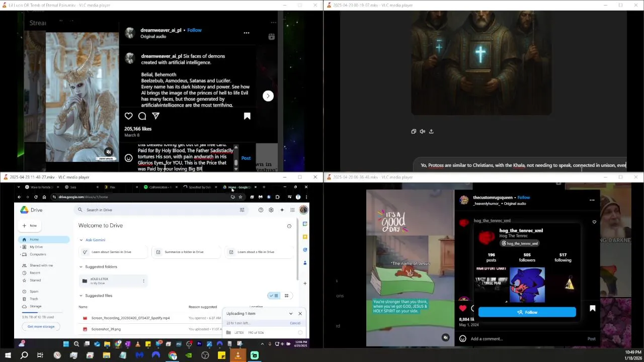This screenshot has height=362, width=644.
Task: Toggle red heart like on thecustomrugsqueen post
Action: pos(463,308)
